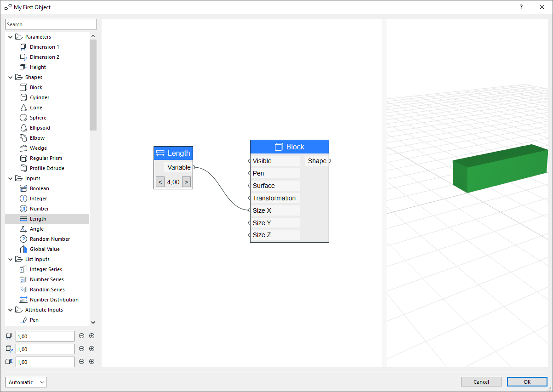Pick the Profile Extrude shape icon
The width and height of the screenshot is (553, 392).
click(x=23, y=168)
